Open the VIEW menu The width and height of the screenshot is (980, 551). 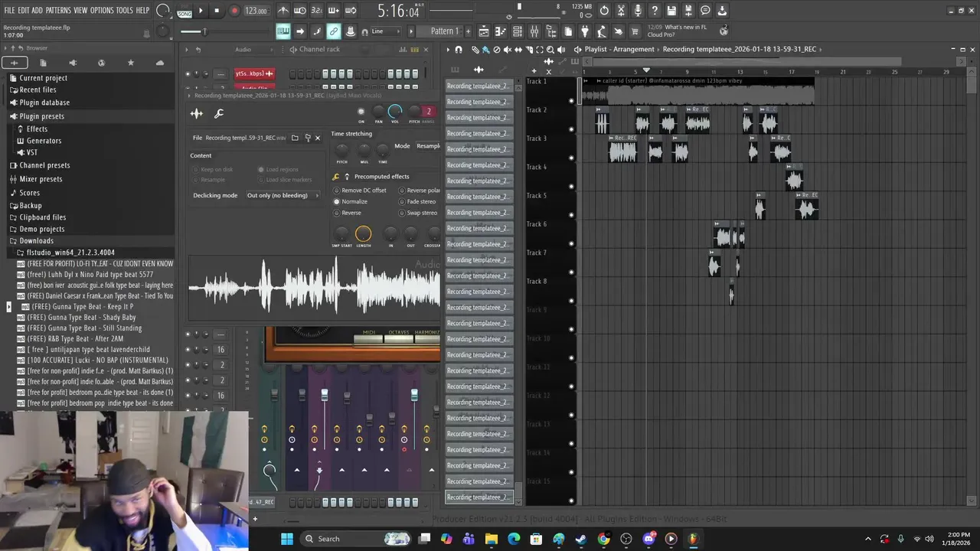click(80, 11)
